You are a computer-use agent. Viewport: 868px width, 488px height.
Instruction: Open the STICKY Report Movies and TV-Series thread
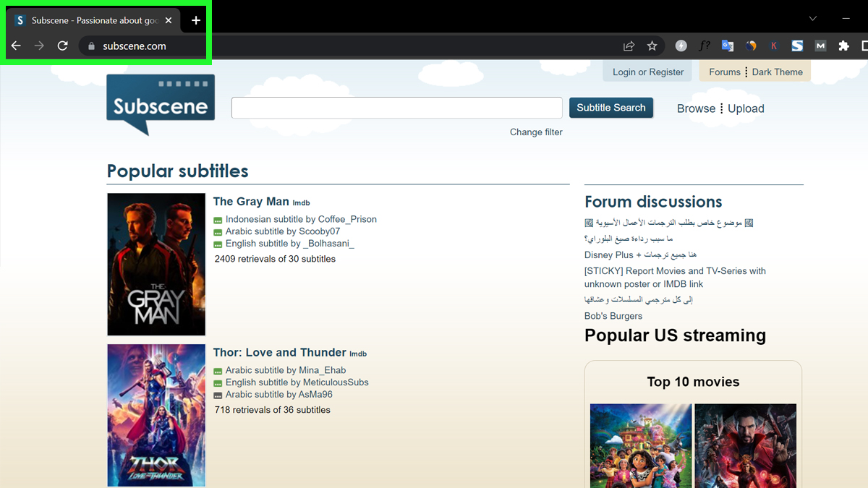click(675, 278)
